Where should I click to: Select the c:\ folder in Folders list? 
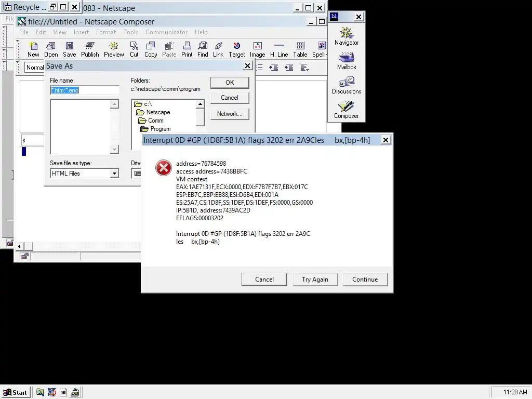143,104
